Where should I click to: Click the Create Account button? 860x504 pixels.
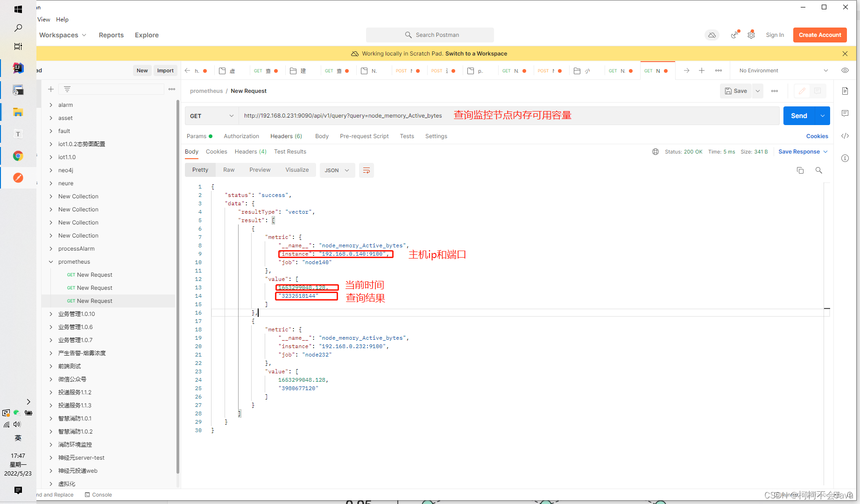click(x=820, y=35)
